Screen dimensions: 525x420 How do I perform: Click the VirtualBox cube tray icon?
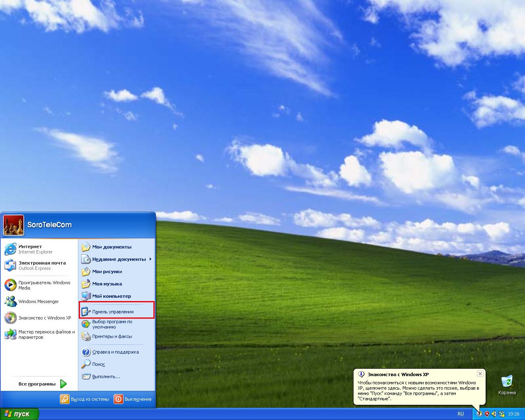(x=501, y=414)
